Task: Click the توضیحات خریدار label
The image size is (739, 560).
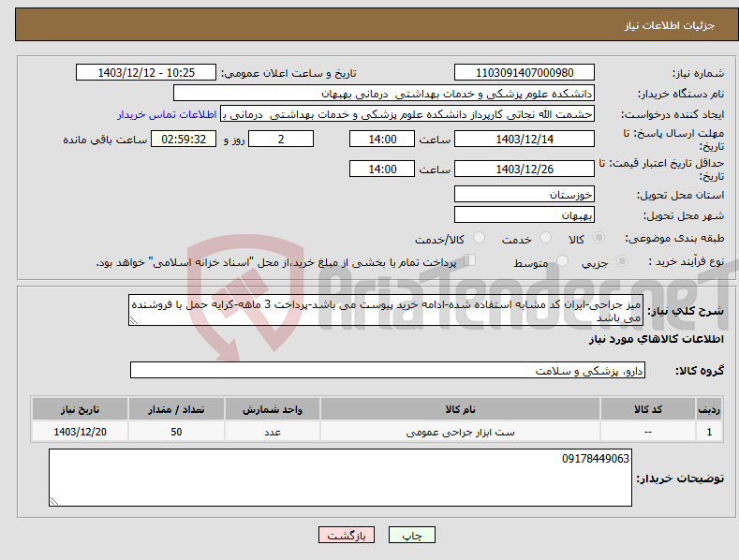Action: pyautogui.click(x=680, y=479)
